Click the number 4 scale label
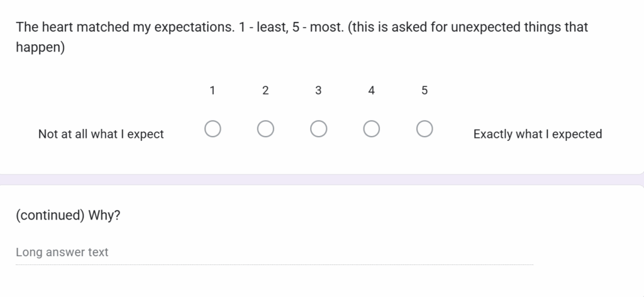 point(371,91)
